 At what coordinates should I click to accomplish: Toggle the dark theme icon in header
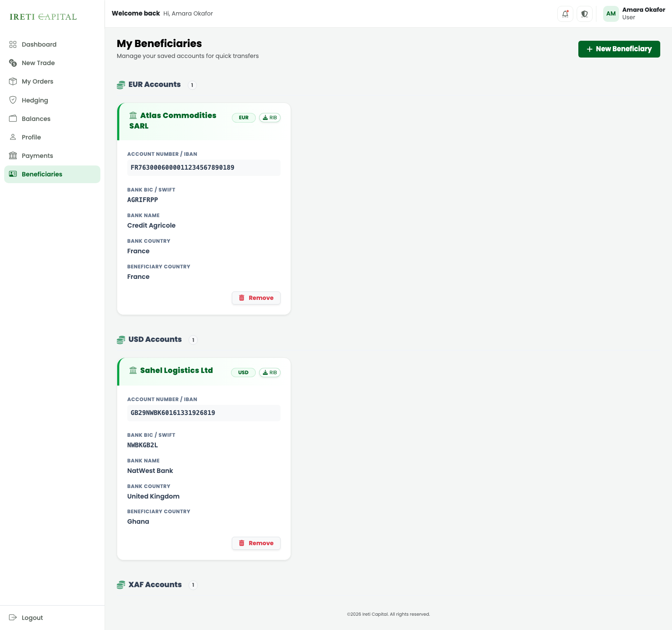click(585, 14)
